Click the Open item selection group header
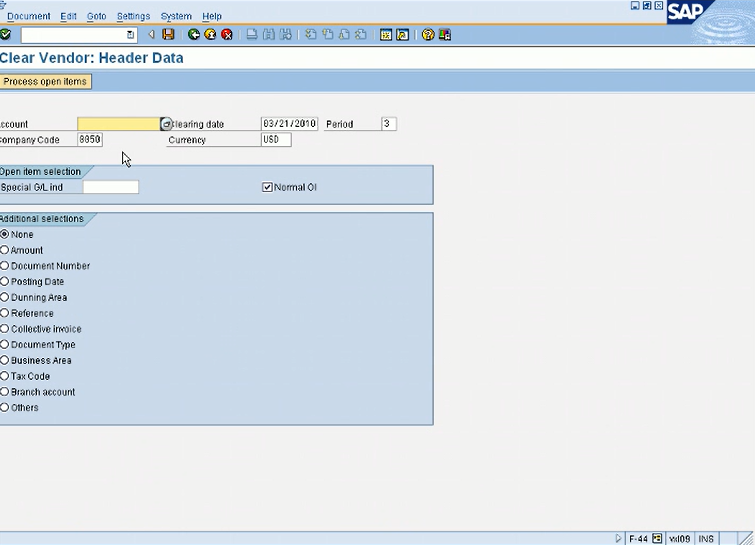This screenshot has height=545, width=755. click(x=40, y=171)
